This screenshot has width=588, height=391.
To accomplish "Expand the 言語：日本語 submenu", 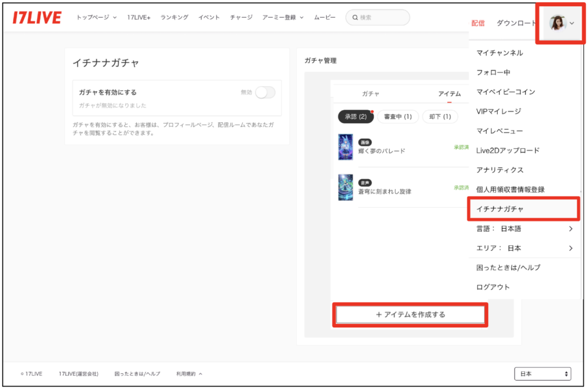I will [524, 229].
